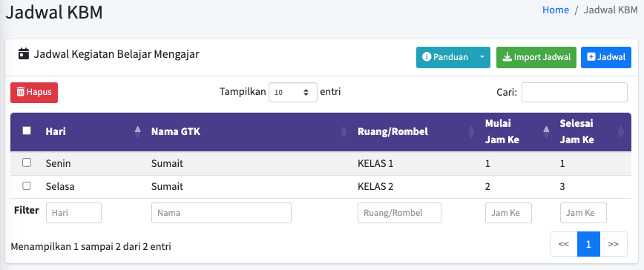Click the Hari filter input
This screenshot has width=644, height=270.
74,213
